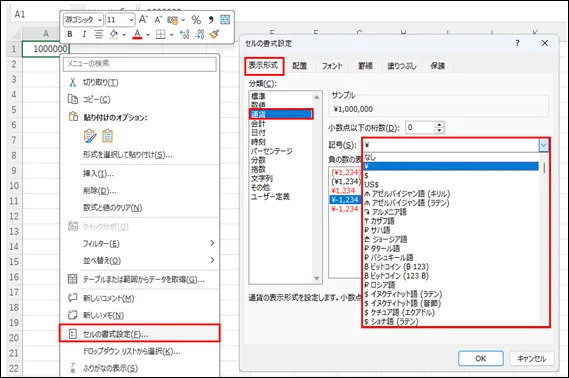Click the 小数点以下の桁数 input field

pos(420,127)
